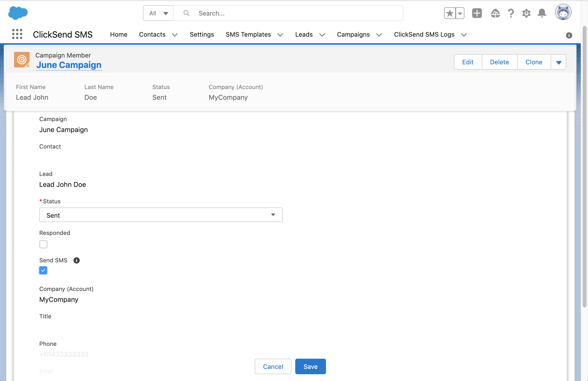
Task: Open the Settings tab
Action: [x=202, y=35]
